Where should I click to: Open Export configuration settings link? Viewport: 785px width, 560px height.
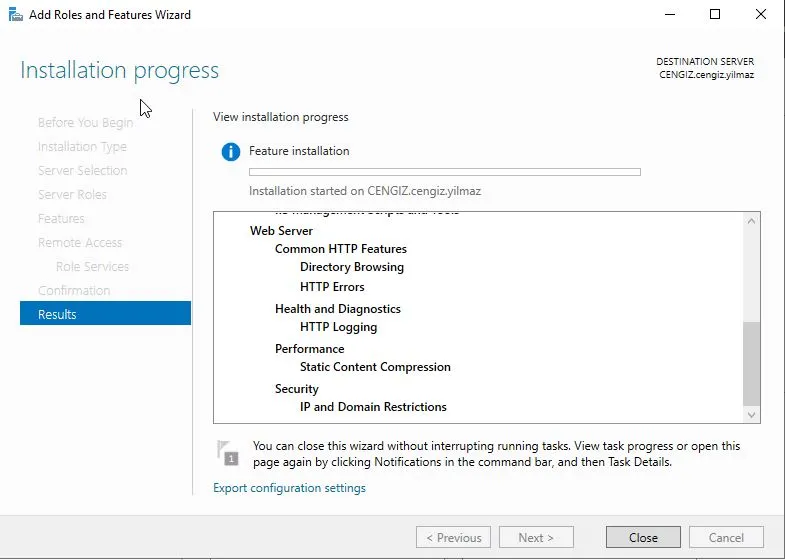pyautogui.click(x=289, y=488)
